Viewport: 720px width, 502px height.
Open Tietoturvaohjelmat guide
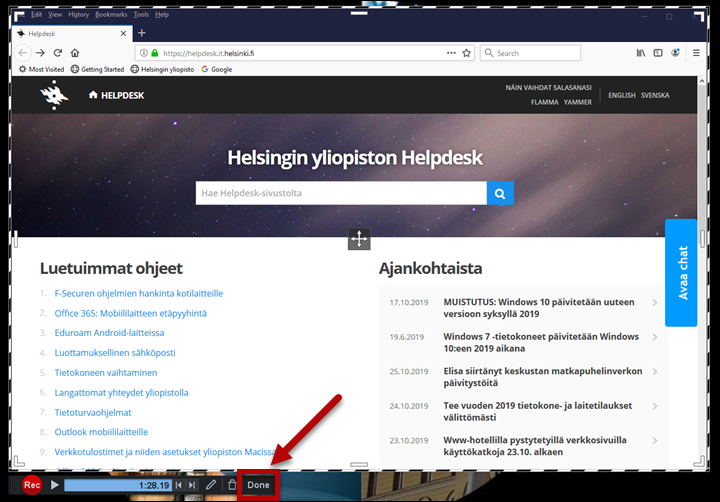(93, 412)
